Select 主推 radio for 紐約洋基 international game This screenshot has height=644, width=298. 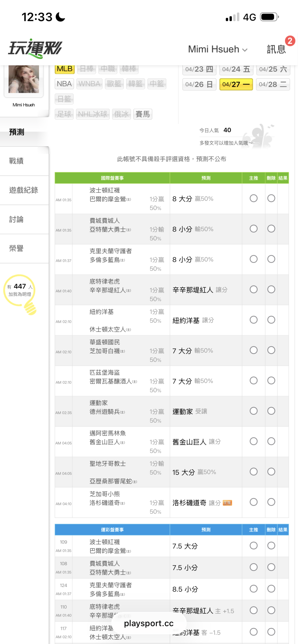coord(253,320)
